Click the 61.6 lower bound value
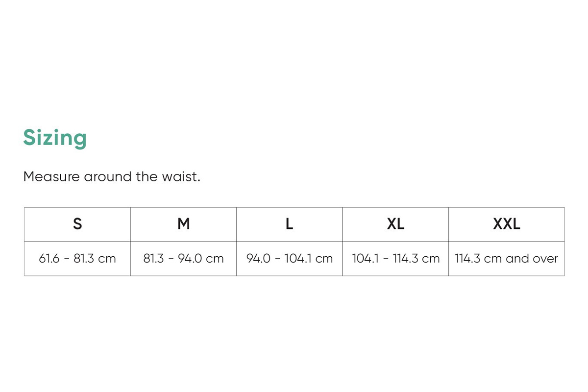 (x=48, y=259)
